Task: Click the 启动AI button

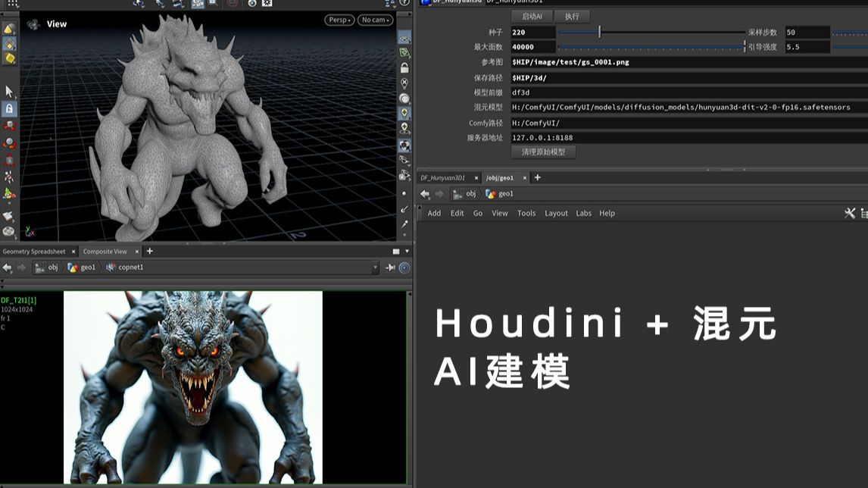Action: (532, 17)
